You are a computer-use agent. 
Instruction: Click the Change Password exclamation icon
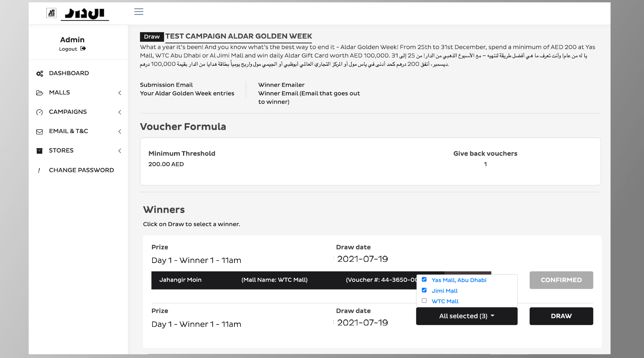39,170
